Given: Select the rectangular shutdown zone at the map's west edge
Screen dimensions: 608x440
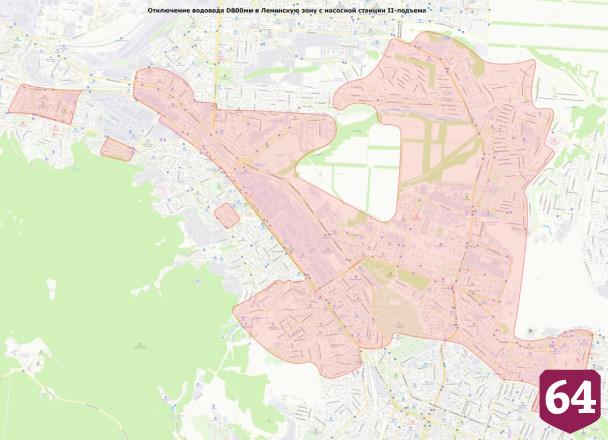Looking at the screenshot, I should [x=45, y=104].
